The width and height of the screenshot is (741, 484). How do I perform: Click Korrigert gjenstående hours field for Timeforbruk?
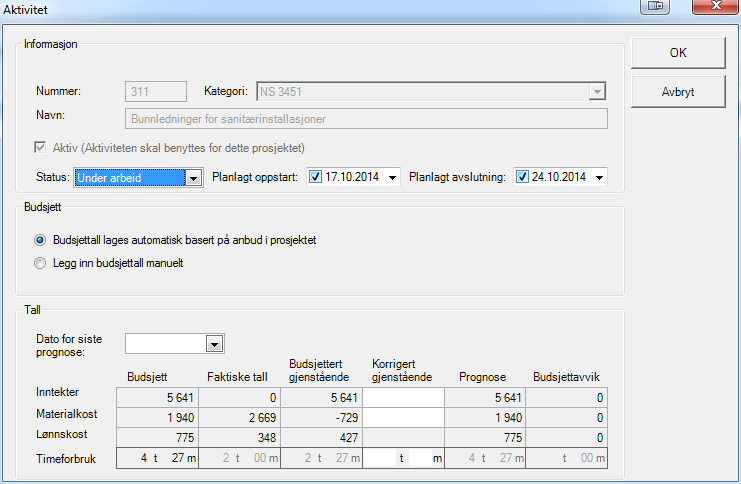(380, 458)
